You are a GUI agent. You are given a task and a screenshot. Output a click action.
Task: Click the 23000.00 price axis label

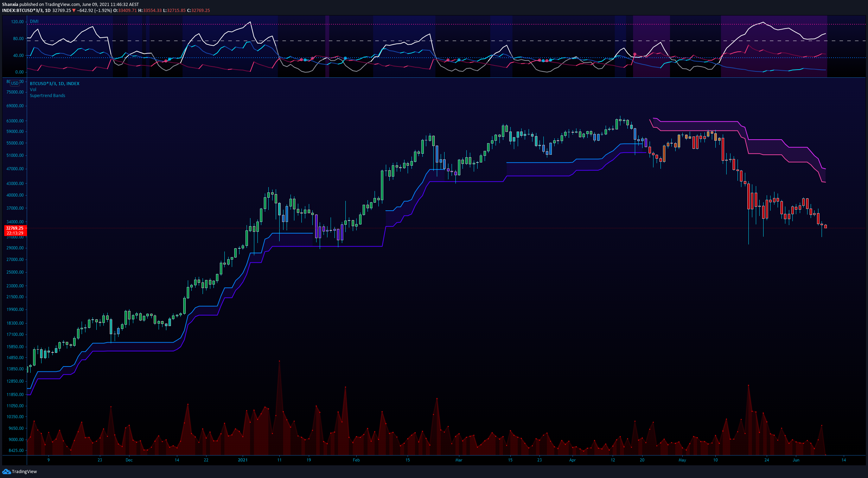point(15,286)
